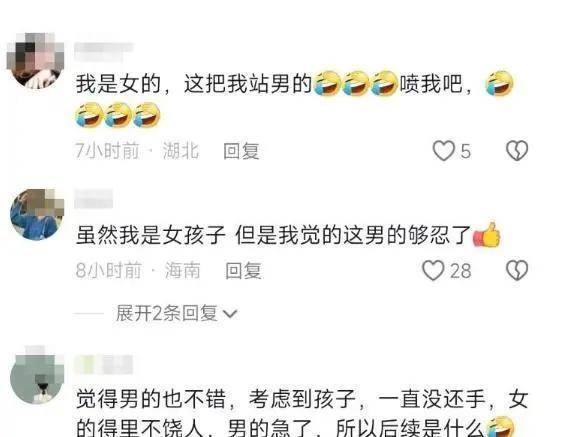561x437 pixels.
Task: Select the comment text 我是女的，这把我站男的
Action: [x=194, y=84]
